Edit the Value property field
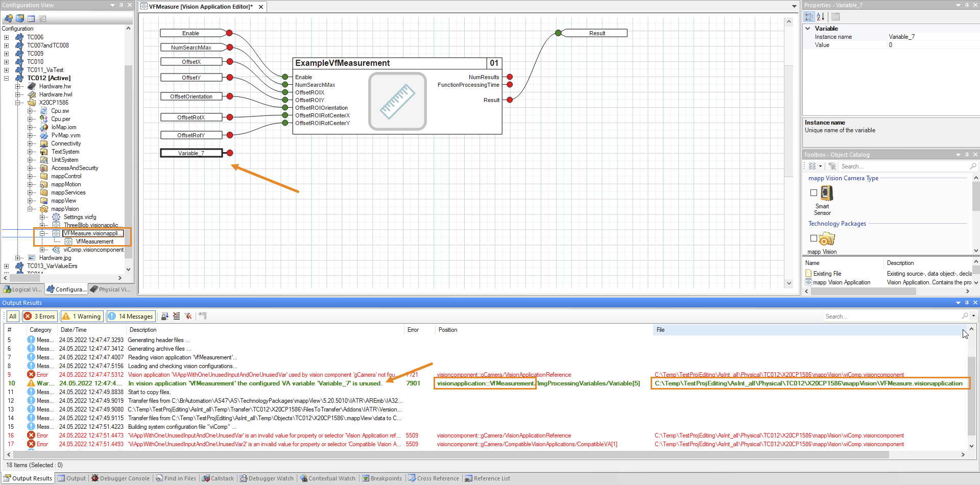The image size is (980, 485). [x=934, y=45]
